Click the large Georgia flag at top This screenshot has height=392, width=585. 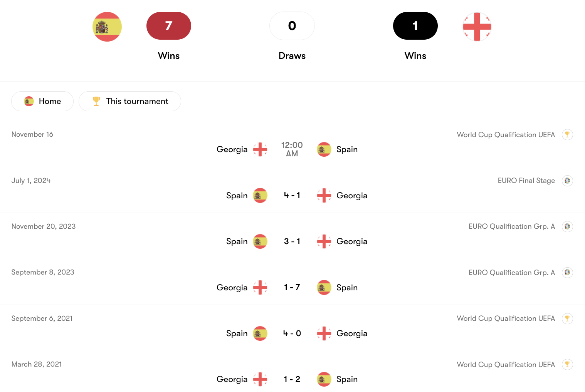coord(477,27)
